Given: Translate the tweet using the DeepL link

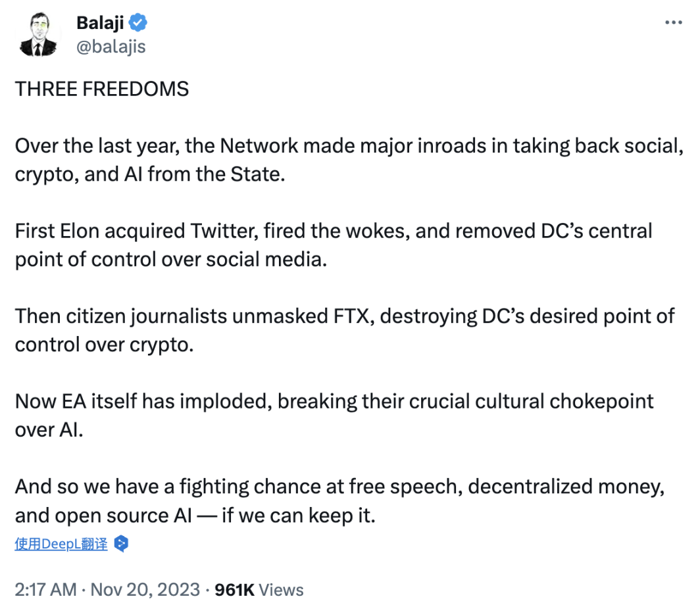Looking at the screenshot, I should tap(61, 544).
